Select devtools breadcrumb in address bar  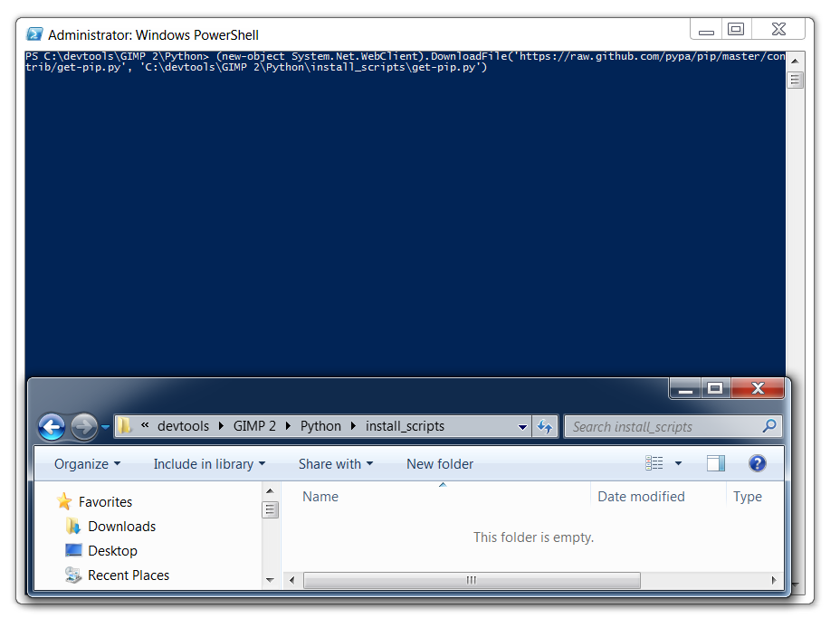183,426
